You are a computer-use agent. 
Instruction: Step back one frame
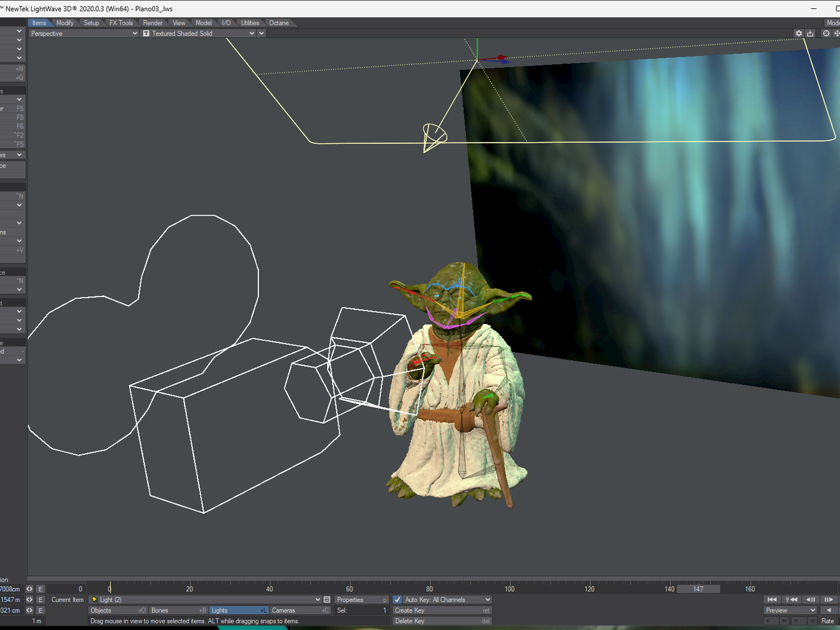click(x=811, y=599)
